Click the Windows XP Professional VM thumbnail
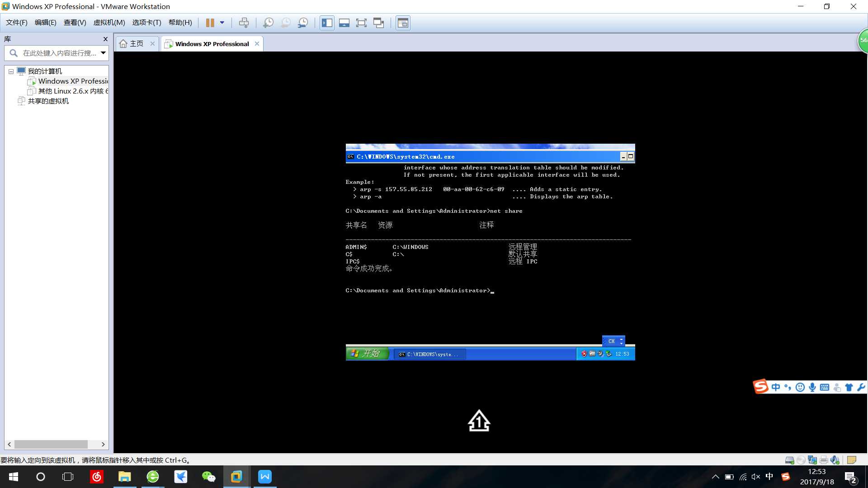The height and width of the screenshot is (488, 868). coord(66,81)
